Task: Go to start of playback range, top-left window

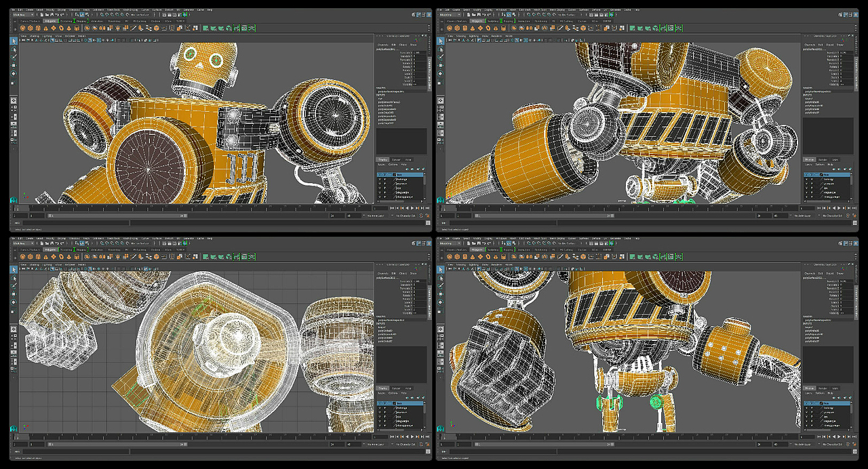Action: point(391,208)
